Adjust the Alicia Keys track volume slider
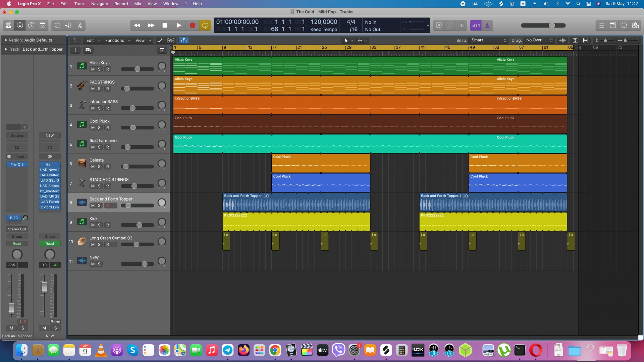Screen dimensions: 644x362 137,69
